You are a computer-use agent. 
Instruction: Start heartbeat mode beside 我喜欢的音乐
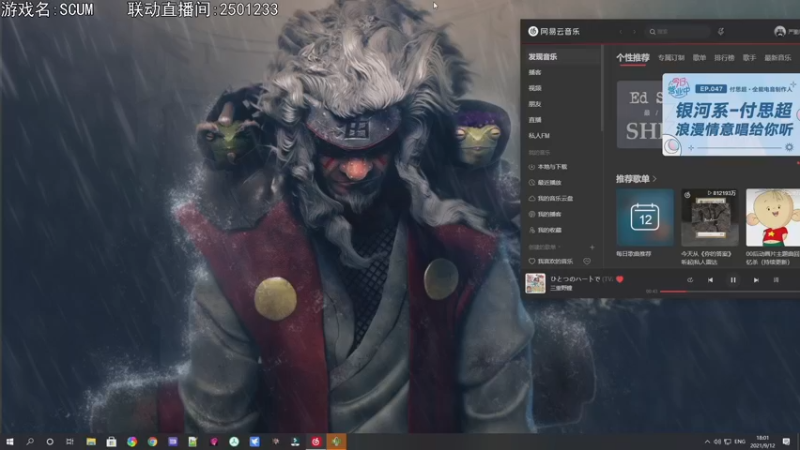pos(587,261)
